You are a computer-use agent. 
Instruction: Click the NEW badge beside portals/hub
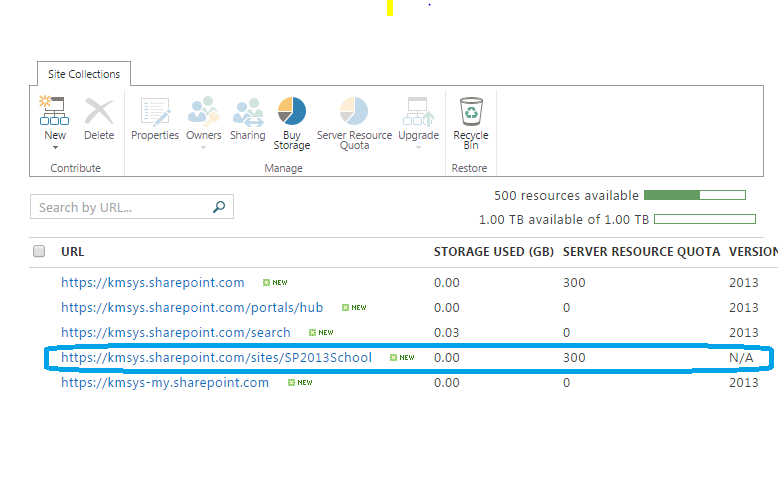click(x=354, y=308)
